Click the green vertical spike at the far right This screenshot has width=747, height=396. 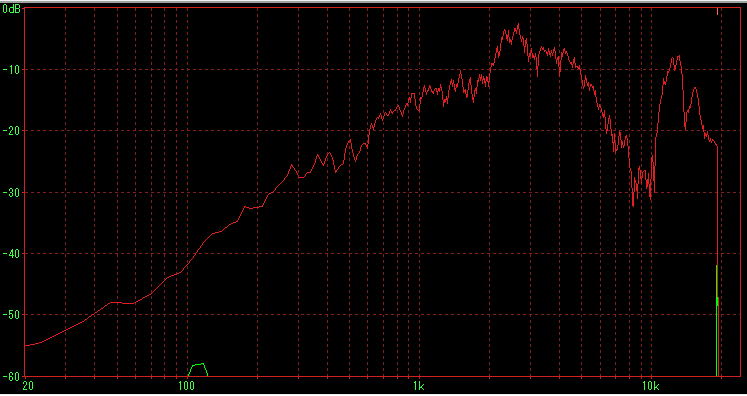tap(717, 320)
